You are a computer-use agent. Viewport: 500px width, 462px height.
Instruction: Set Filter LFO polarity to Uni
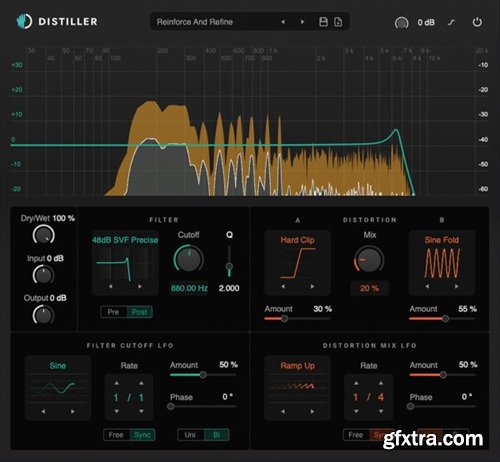pyautogui.click(x=190, y=435)
